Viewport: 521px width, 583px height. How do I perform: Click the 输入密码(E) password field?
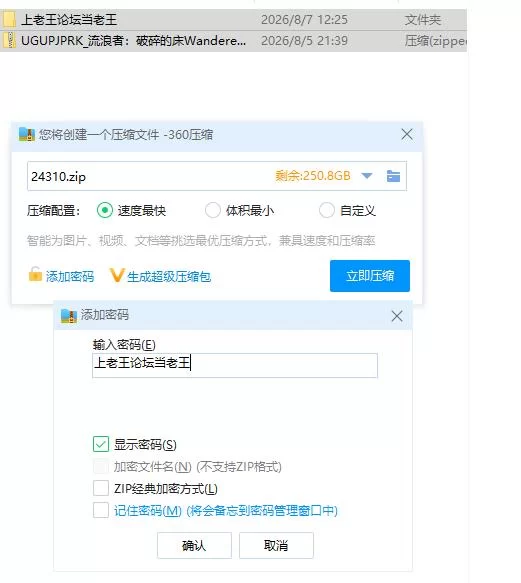[235, 365]
